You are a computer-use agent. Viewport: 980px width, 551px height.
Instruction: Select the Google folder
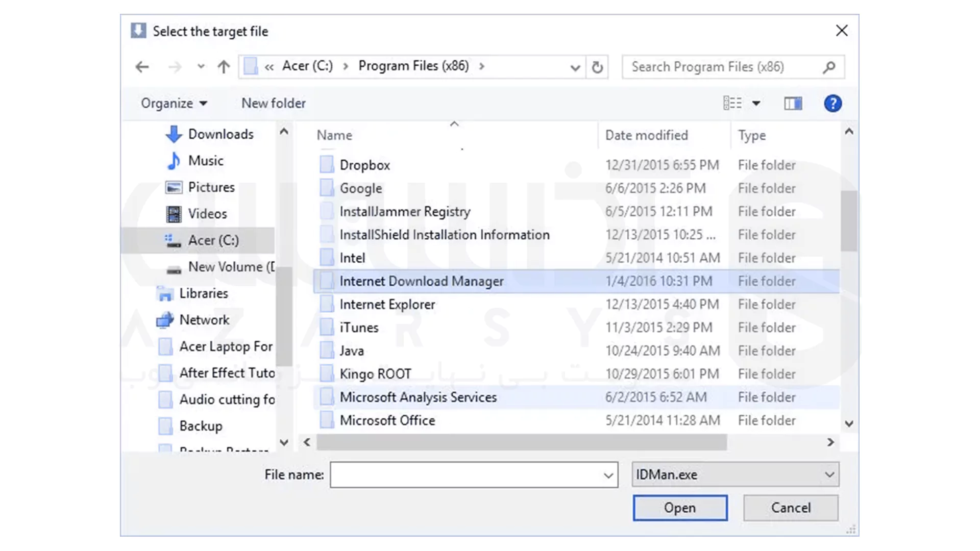pyautogui.click(x=576, y=188)
